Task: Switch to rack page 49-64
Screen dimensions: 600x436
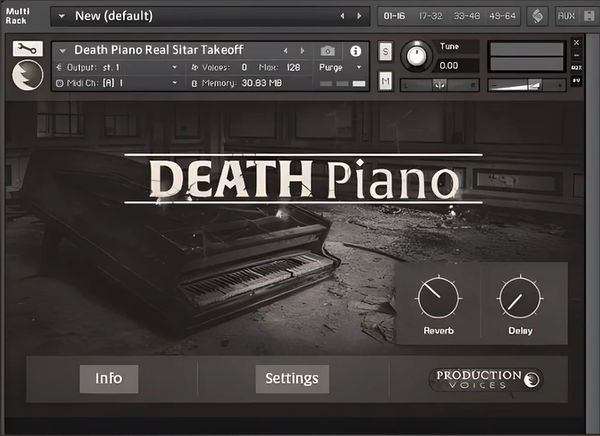Action: 502,16
